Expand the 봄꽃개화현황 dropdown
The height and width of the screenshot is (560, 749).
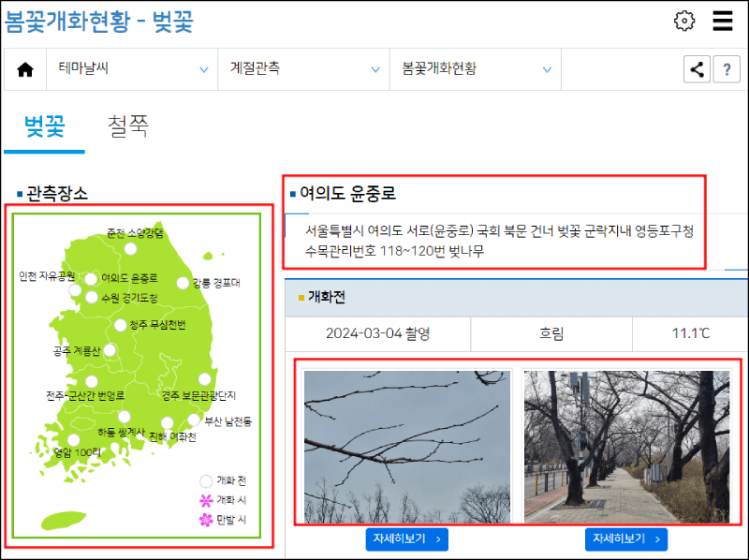click(x=476, y=69)
